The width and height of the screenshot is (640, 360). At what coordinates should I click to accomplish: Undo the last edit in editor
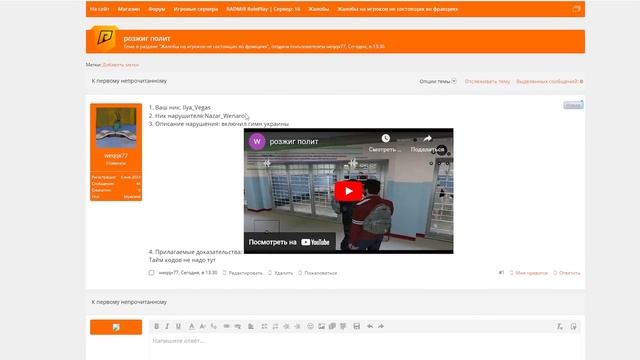(370, 326)
